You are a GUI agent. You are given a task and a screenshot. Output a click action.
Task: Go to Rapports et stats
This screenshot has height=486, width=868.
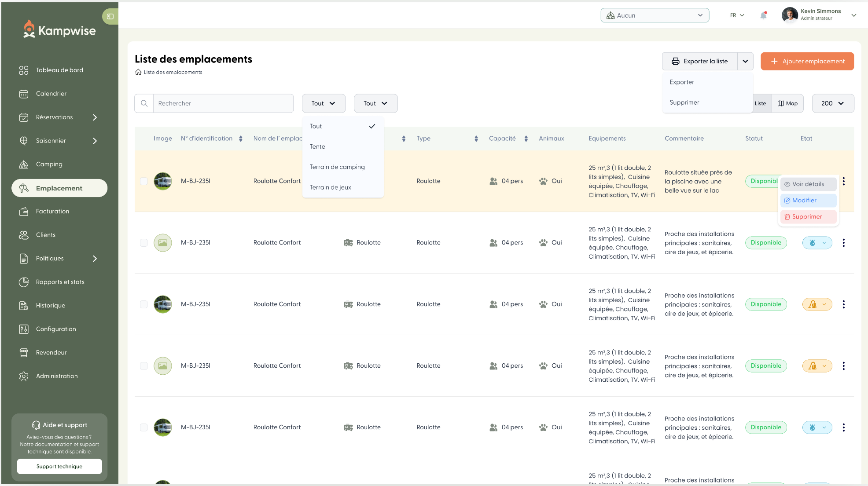coord(60,282)
